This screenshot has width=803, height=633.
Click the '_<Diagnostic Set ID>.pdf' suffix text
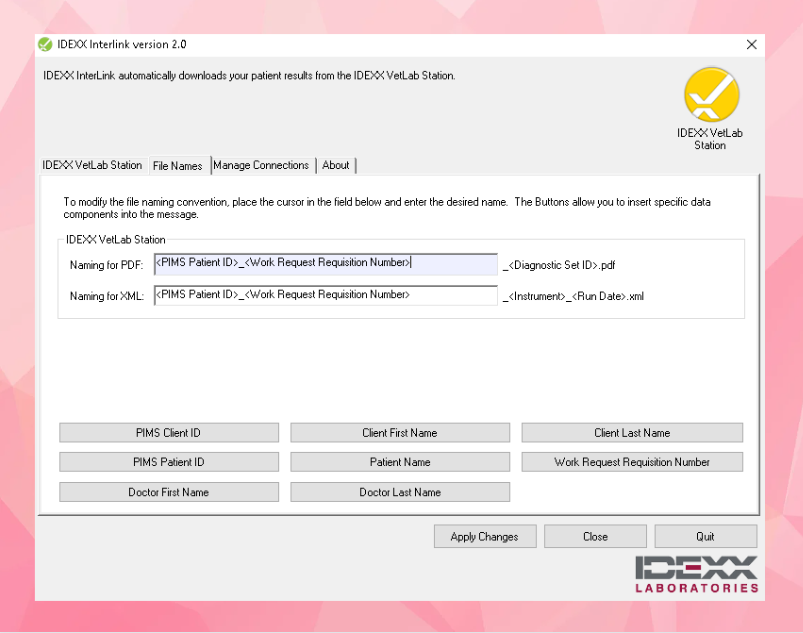tap(559, 265)
